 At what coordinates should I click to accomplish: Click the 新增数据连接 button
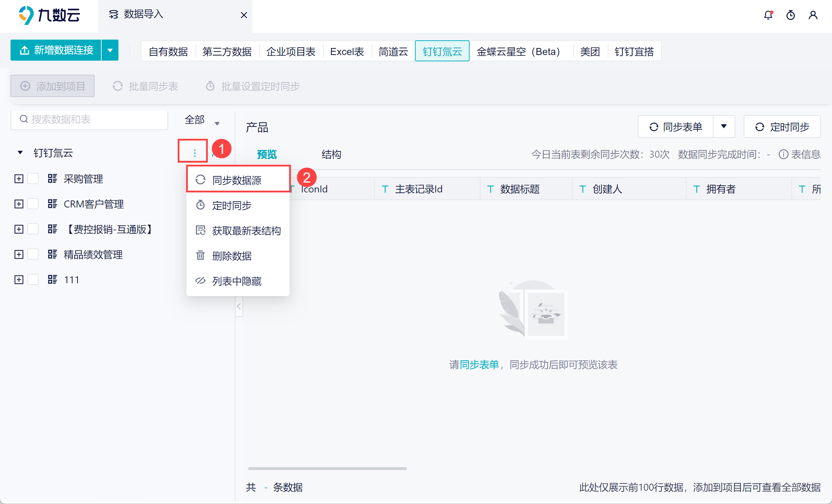point(56,50)
